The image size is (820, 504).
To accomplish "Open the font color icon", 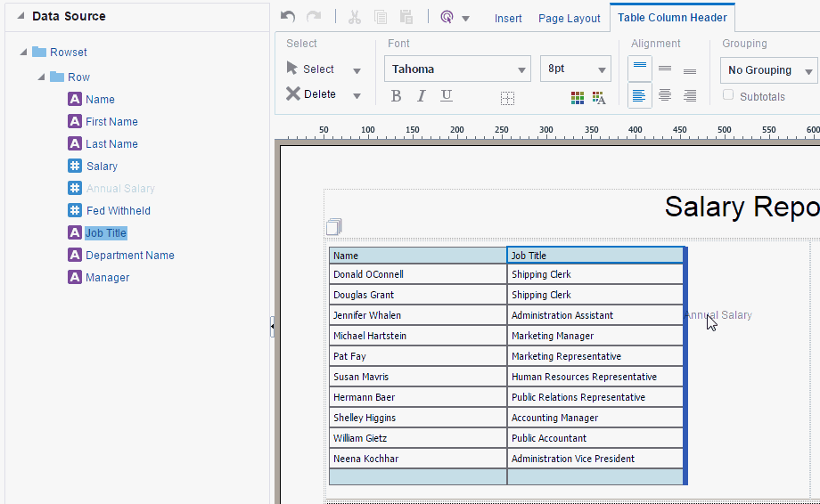I will point(599,98).
